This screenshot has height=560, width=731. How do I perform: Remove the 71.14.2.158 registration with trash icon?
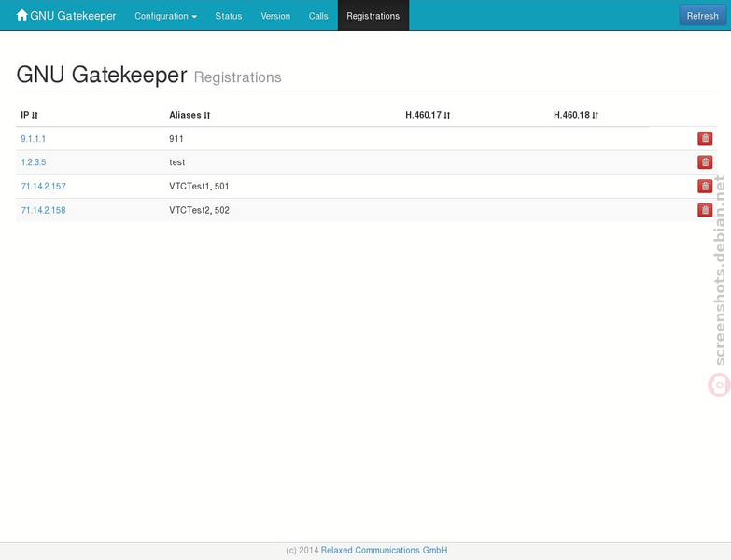pyautogui.click(x=705, y=210)
